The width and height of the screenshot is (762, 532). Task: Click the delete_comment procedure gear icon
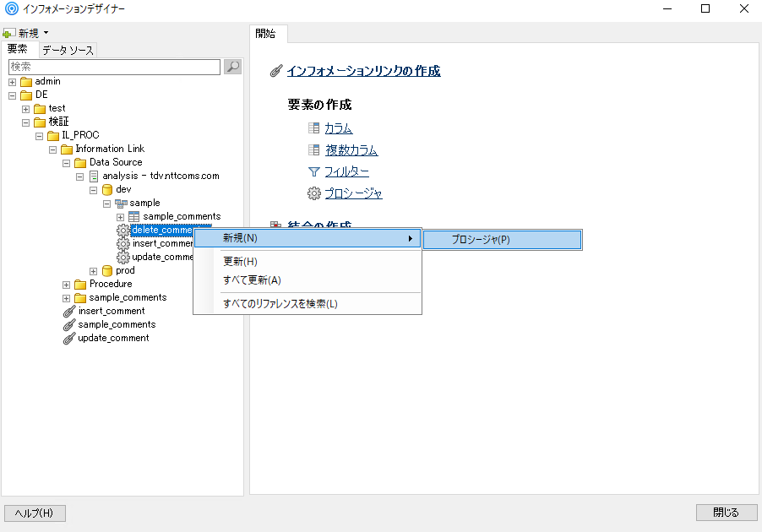coord(123,231)
